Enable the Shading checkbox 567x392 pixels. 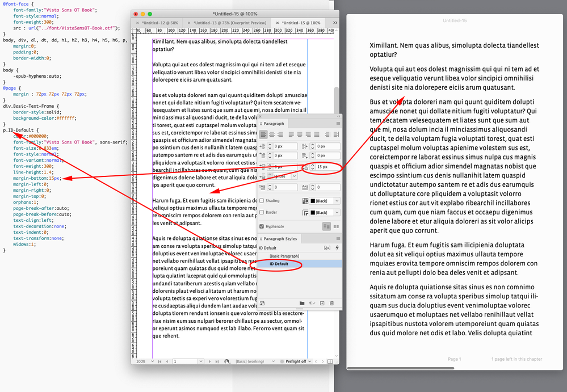point(262,201)
